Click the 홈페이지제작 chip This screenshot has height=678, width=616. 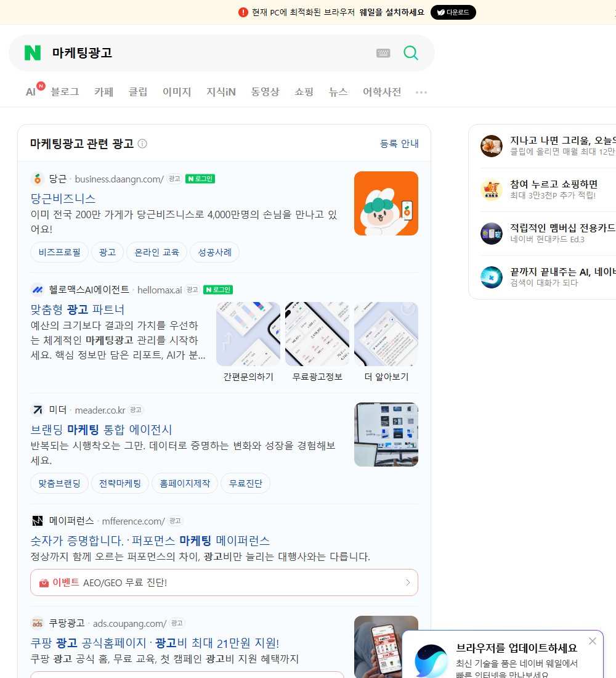tap(185, 483)
